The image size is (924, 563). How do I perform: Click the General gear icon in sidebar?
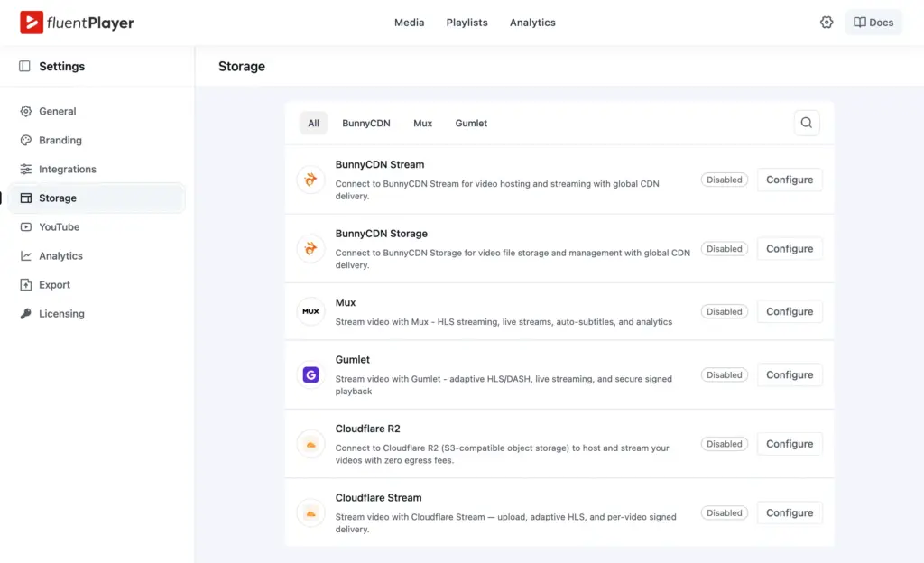click(26, 111)
